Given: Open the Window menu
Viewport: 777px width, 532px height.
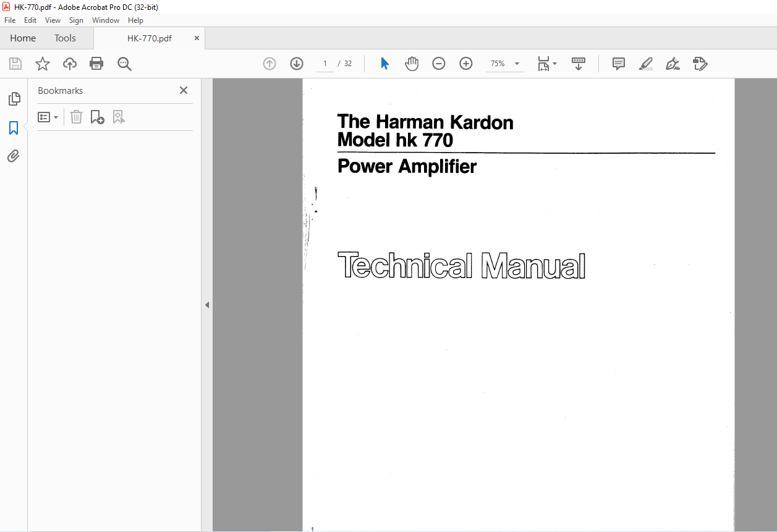Looking at the screenshot, I should tap(106, 20).
